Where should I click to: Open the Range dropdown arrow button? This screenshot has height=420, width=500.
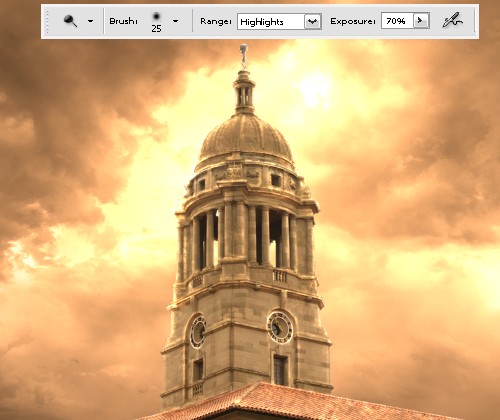point(313,22)
